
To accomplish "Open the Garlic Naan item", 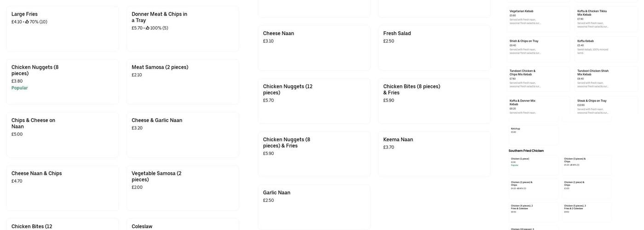I will click(314, 207).
